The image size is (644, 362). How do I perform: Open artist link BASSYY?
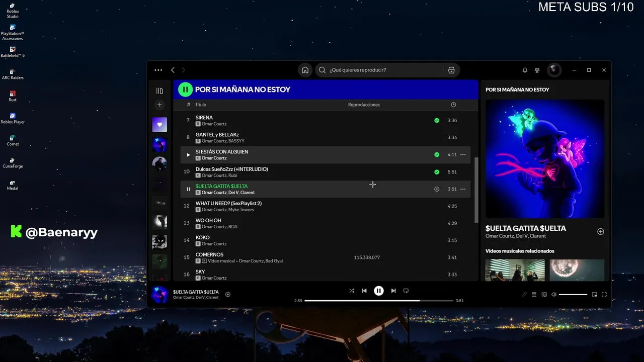pyautogui.click(x=235, y=141)
